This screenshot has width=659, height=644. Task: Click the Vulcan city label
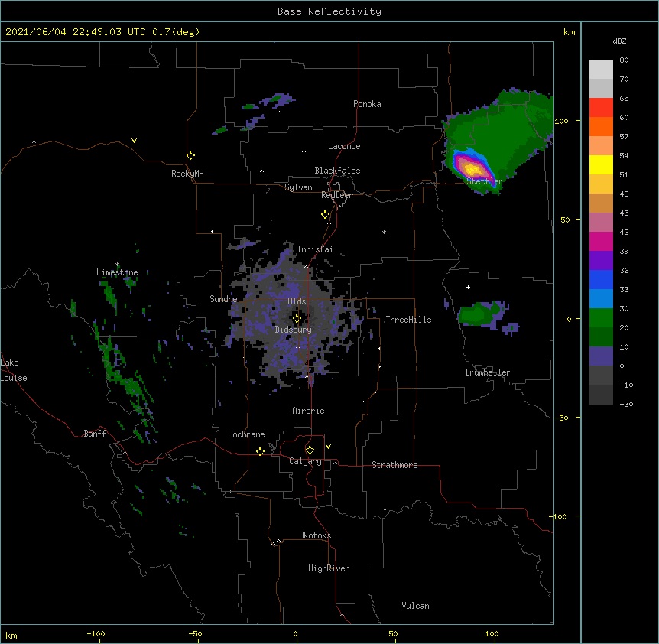(415, 606)
